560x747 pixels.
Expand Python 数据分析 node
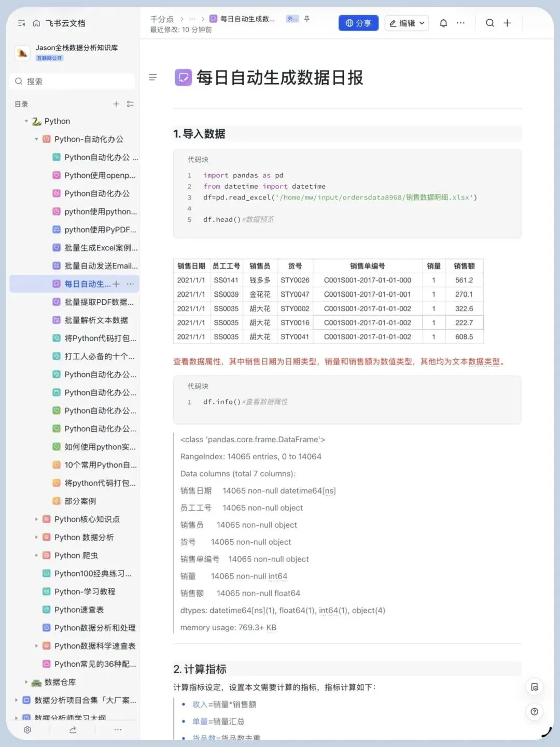(36, 538)
